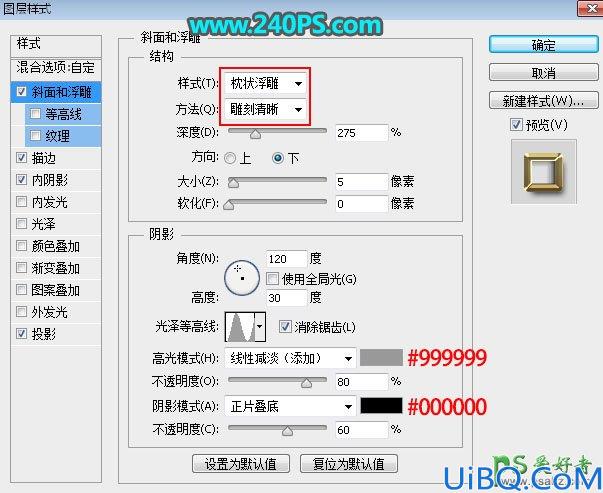The image size is (603, 493).
Task: Click the 深度 slider handle
Action: [255, 134]
